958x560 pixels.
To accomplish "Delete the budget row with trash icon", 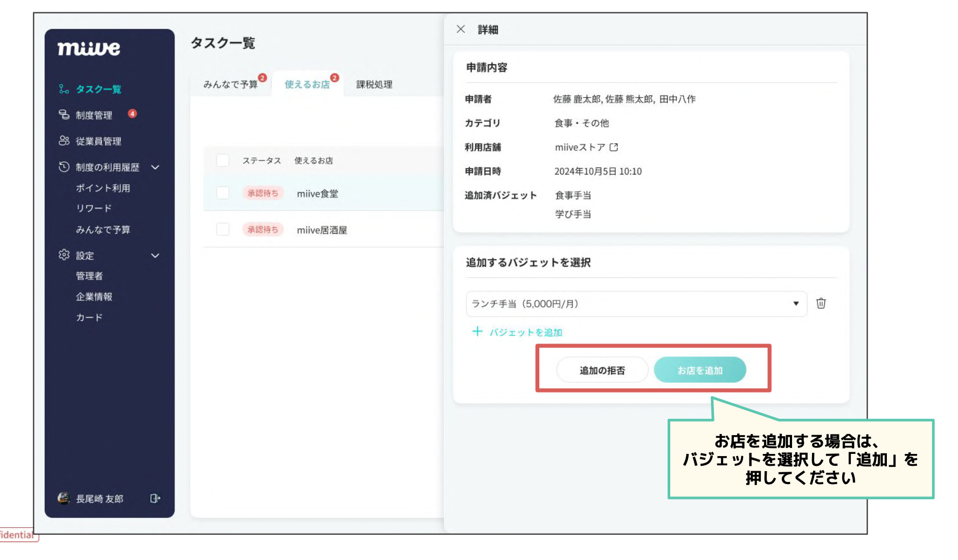I will (821, 304).
